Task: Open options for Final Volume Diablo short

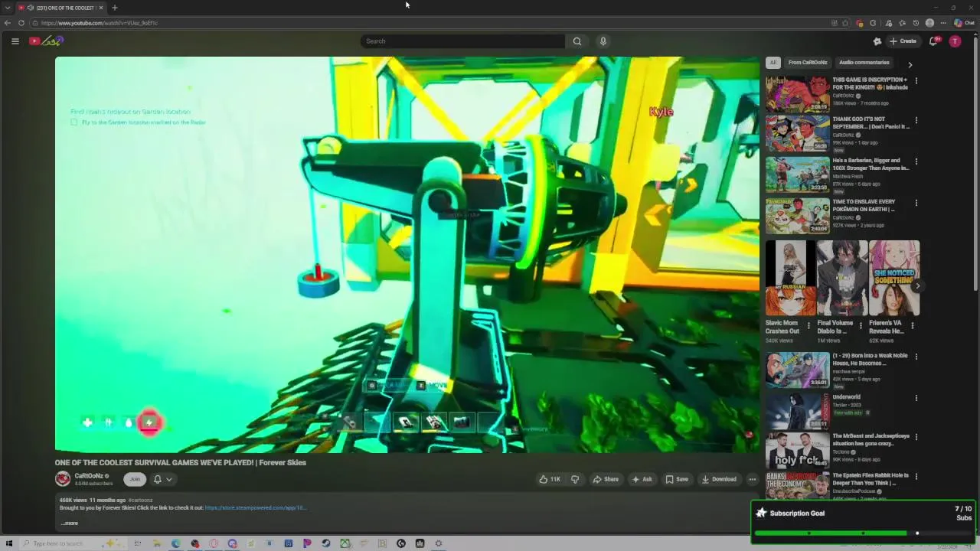Action: pos(861,325)
